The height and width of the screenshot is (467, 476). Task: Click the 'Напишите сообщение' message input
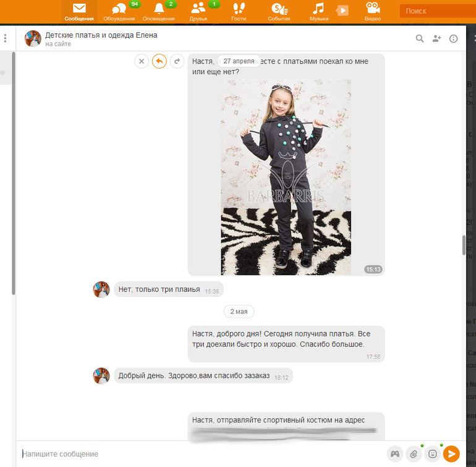[198, 454]
